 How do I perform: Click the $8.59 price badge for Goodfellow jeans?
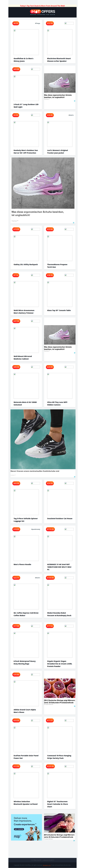tap(16, 24)
